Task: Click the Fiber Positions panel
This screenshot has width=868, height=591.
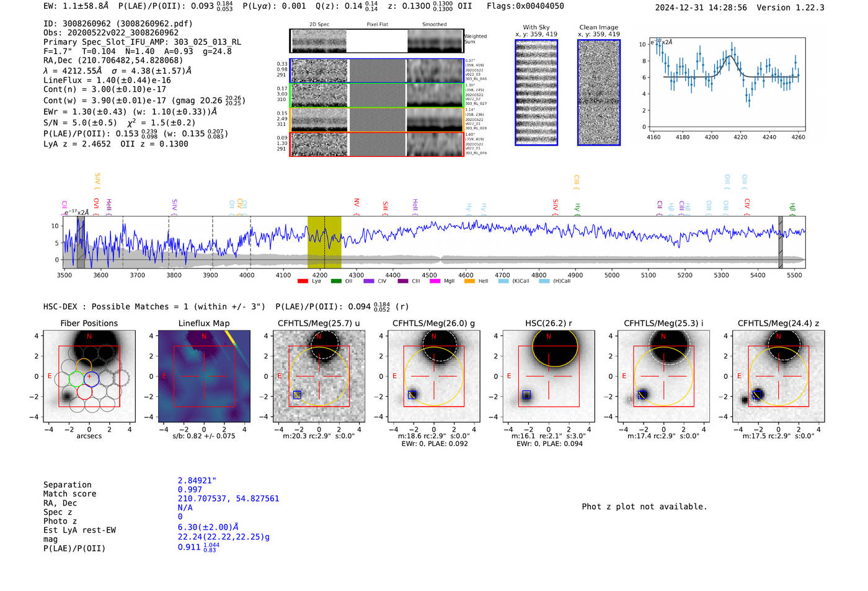Action: point(89,376)
